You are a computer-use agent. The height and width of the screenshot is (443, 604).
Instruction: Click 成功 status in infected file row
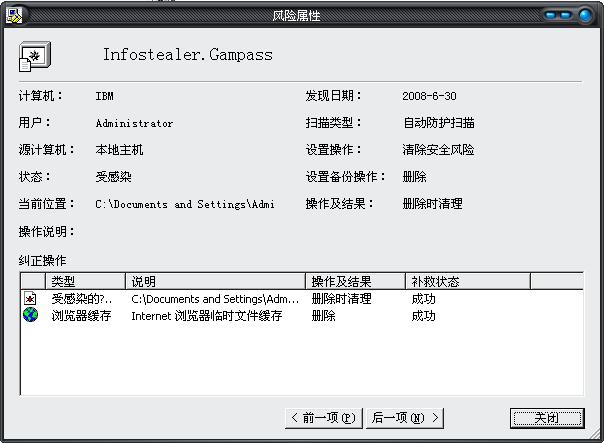point(423,299)
